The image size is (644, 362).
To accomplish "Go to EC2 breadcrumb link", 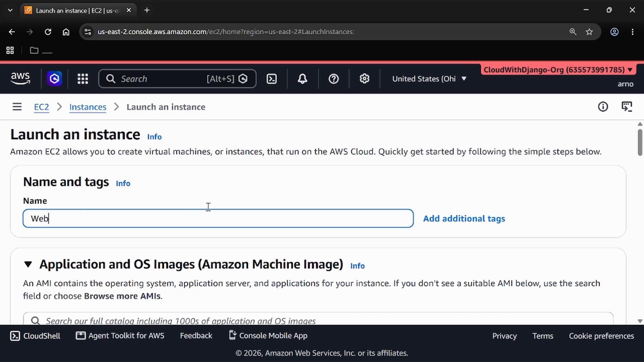I will (42, 107).
